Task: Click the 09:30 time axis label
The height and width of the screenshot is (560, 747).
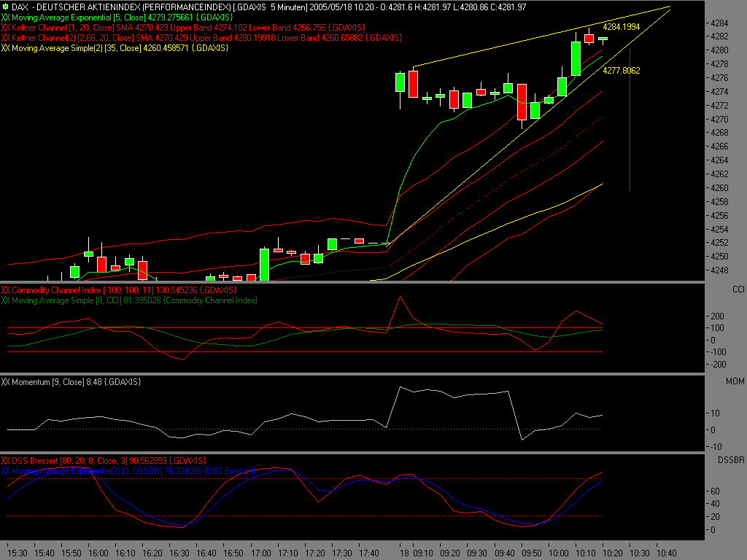Action: pyautogui.click(x=477, y=553)
